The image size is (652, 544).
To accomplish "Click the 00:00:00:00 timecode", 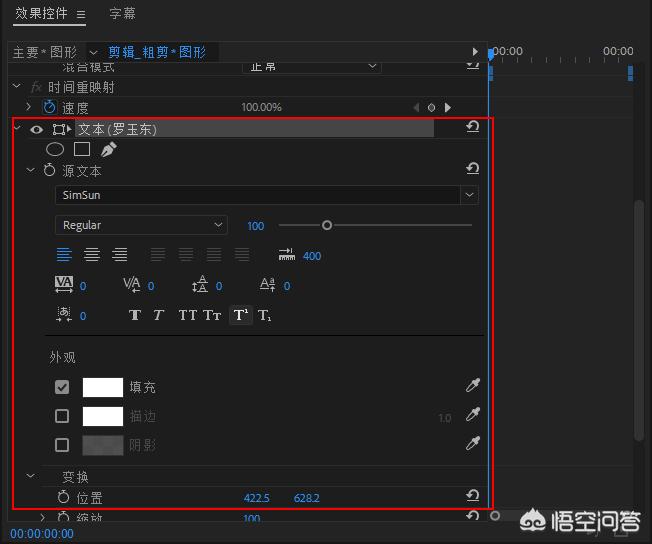I will tap(42, 534).
